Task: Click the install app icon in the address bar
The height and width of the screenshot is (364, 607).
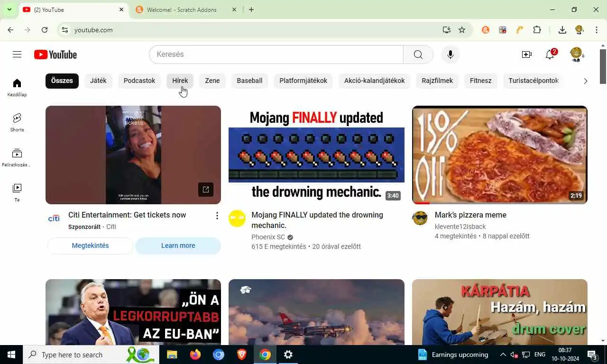Action: [446, 30]
